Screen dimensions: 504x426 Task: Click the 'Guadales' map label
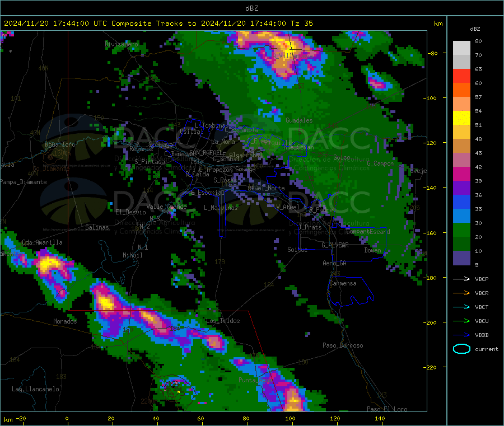[299, 120]
